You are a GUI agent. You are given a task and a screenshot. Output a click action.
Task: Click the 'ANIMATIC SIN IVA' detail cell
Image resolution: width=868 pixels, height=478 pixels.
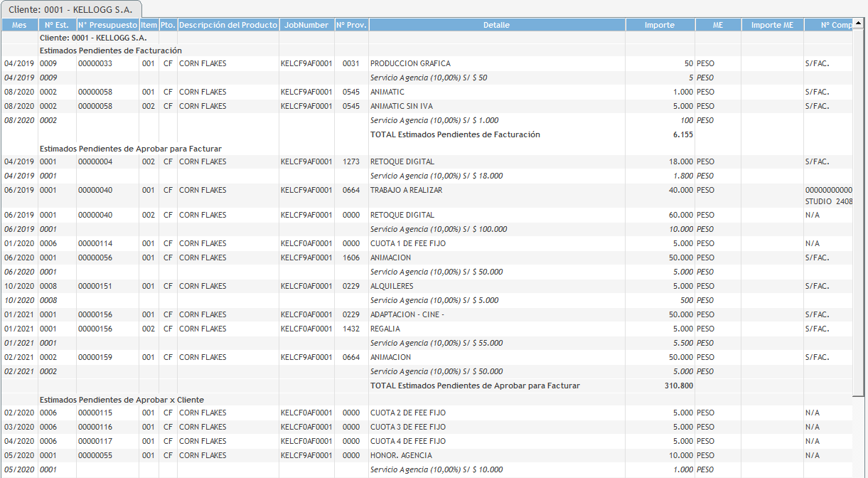[402, 106]
